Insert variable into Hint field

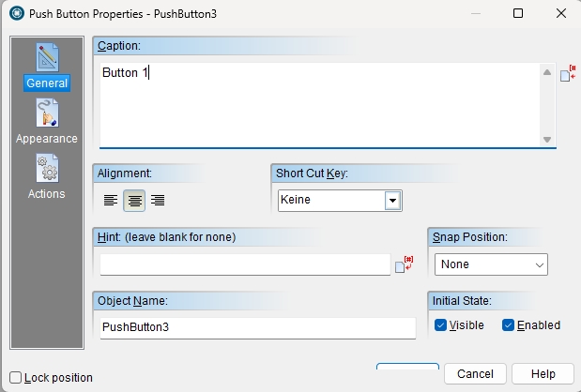pyautogui.click(x=405, y=264)
